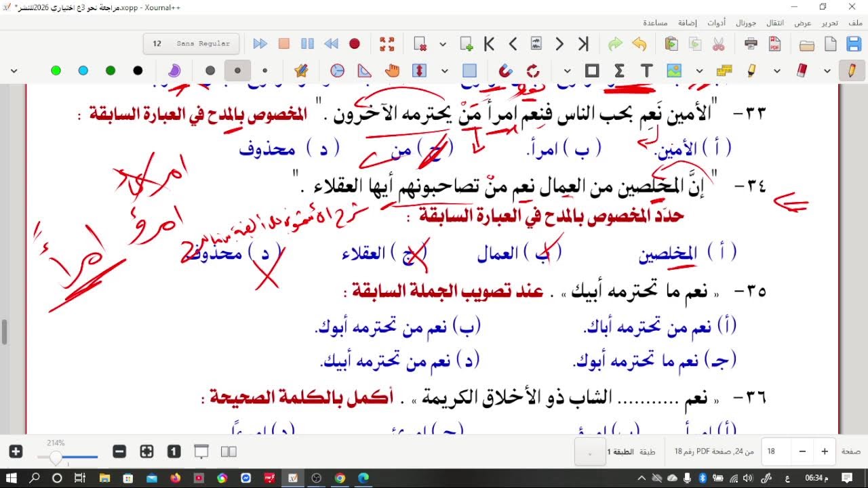Go to the previous page arrow
The image size is (868, 488).
coord(513,45)
